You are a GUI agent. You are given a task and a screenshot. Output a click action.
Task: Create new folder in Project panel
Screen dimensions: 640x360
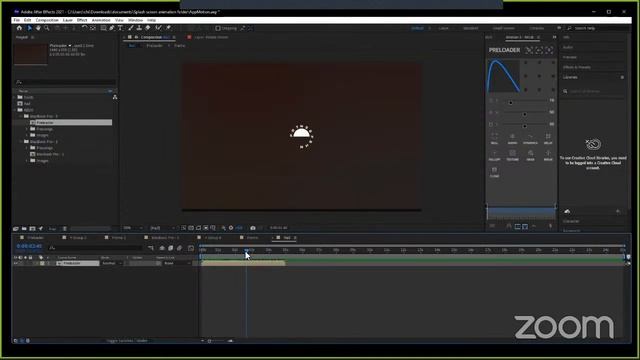pyautogui.click(x=24, y=229)
